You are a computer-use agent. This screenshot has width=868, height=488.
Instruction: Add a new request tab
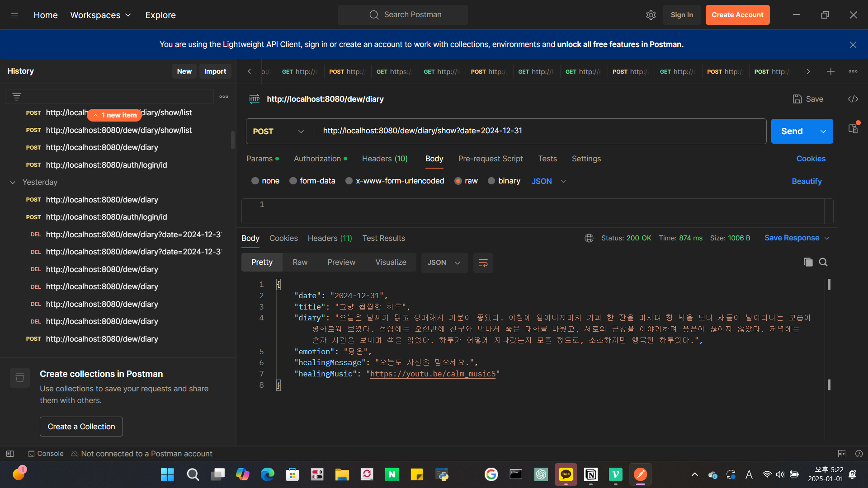click(x=831, y=71)
